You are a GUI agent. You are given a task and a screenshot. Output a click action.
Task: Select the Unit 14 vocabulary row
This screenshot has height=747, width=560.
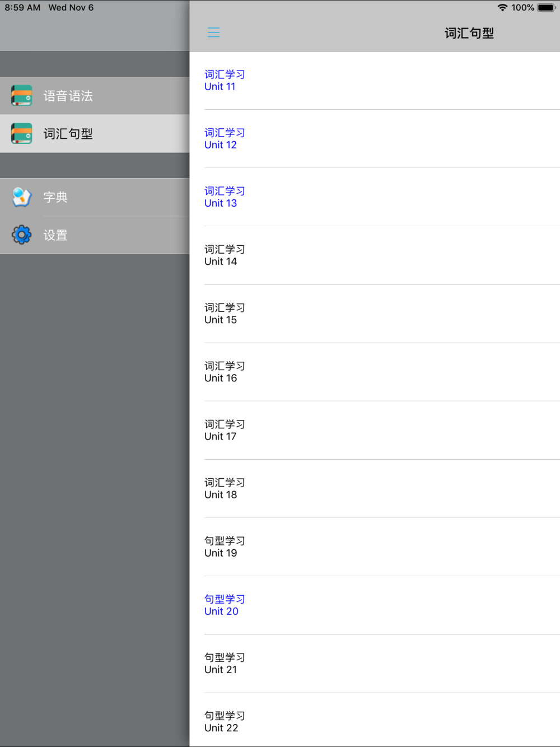(375, 255)
